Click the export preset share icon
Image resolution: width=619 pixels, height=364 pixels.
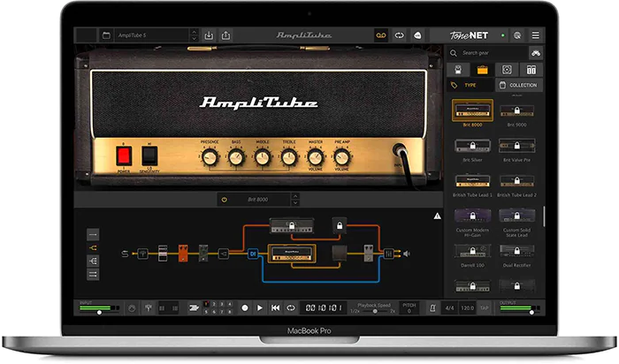(225, 35)
